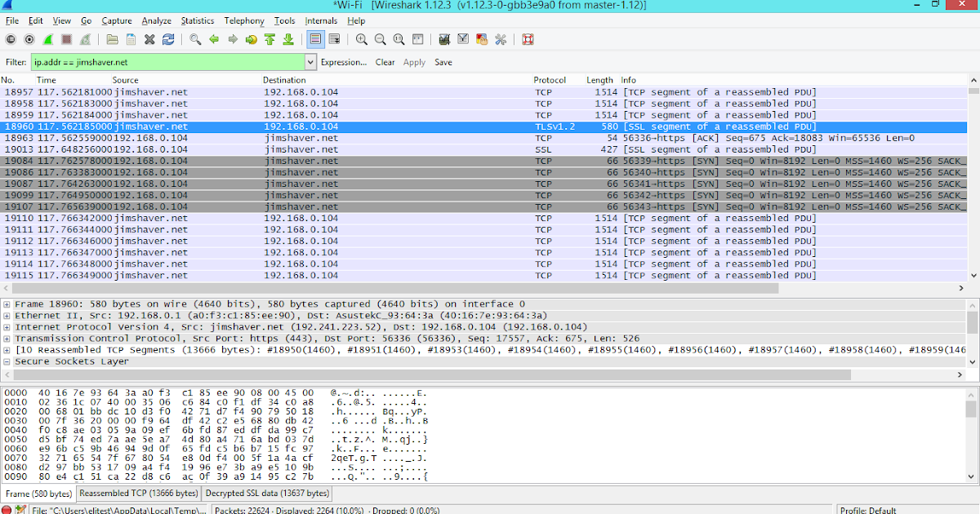Open a capture file via folder icon
This screenshot has width=980, height=514.
[x=112, y=39]
